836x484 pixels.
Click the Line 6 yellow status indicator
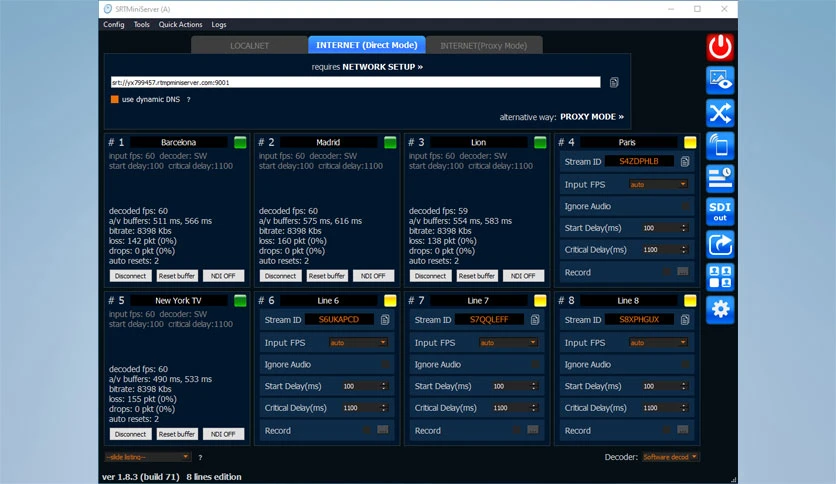tap(390, 301)
